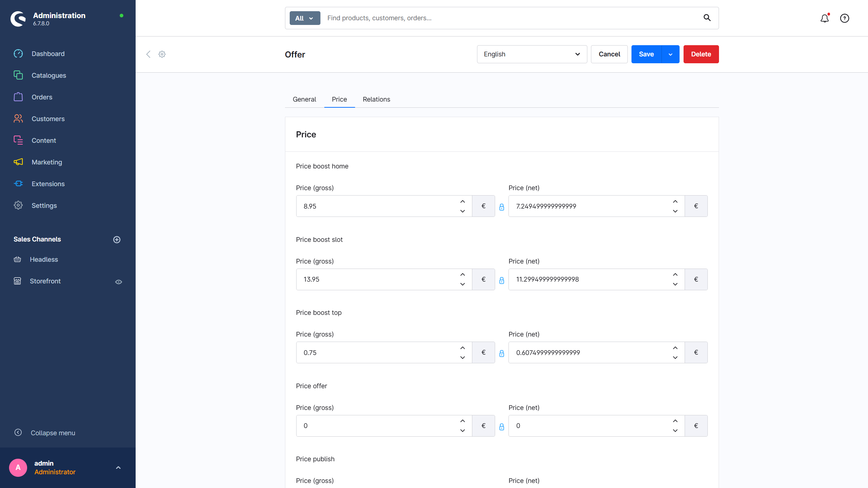This screenshot has width=868, height=488.
Task: Switch to the Relations tab
Action: click(x=376, y=99)
